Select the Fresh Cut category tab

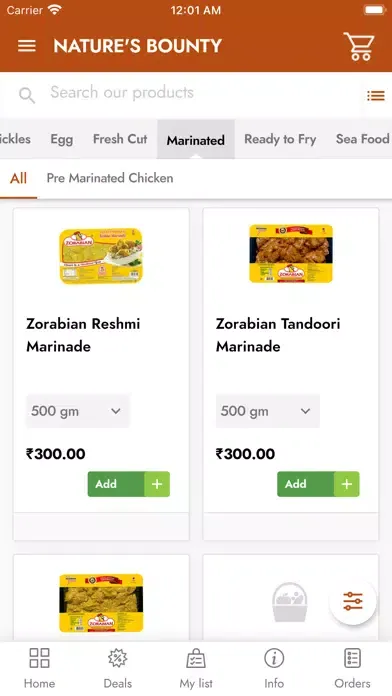[x=120, y=139]
